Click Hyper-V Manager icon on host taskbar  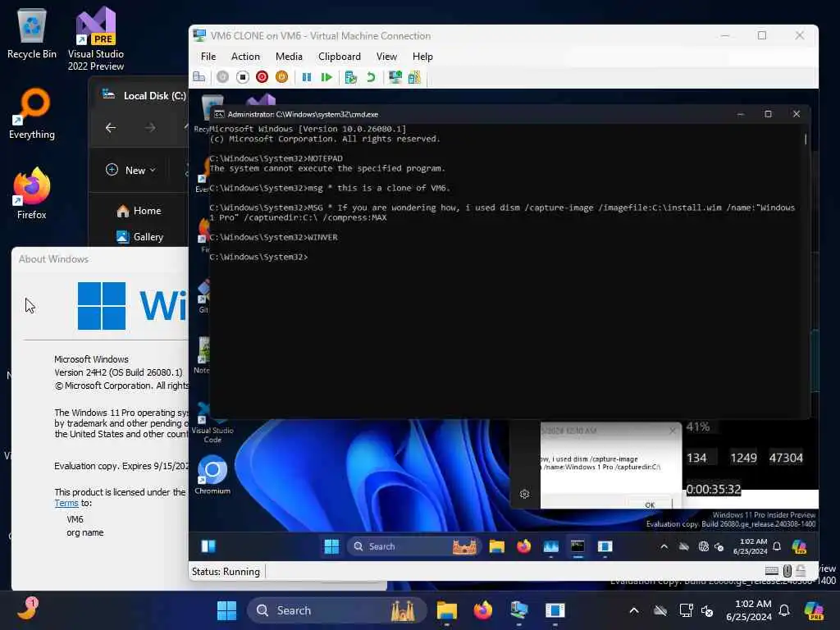518,610
